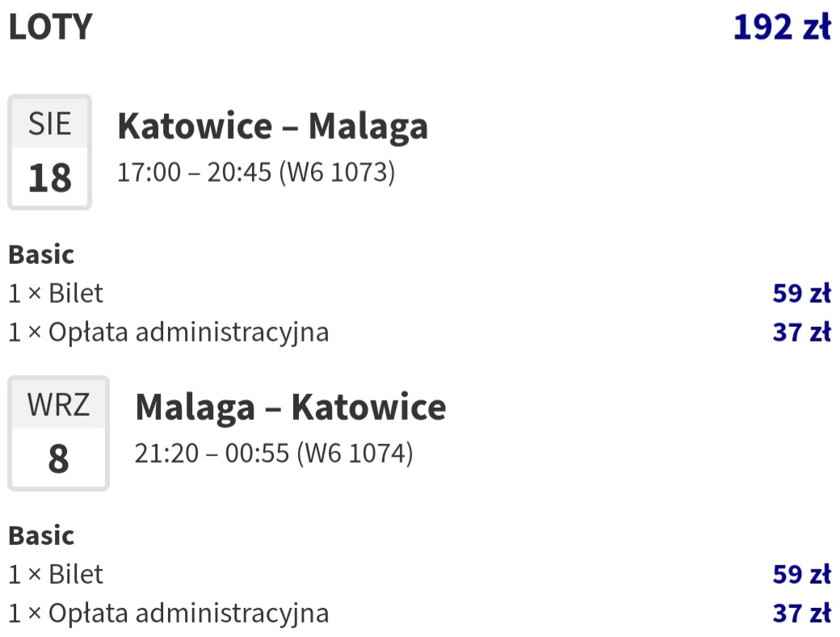The width and height of the screenshot is (840, 637).
Task: Click flight time 17:00 – 20:45 (W6 1073)
Action: click(x=256, y=172)
